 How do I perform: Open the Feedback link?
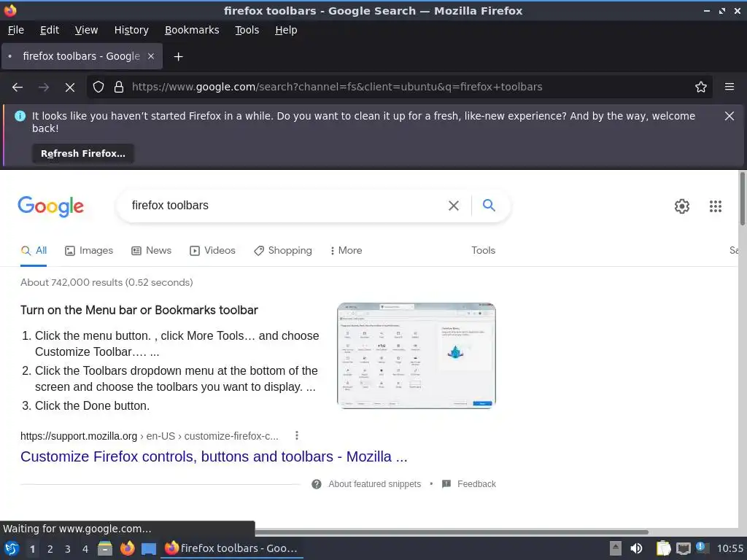[476, 484]
